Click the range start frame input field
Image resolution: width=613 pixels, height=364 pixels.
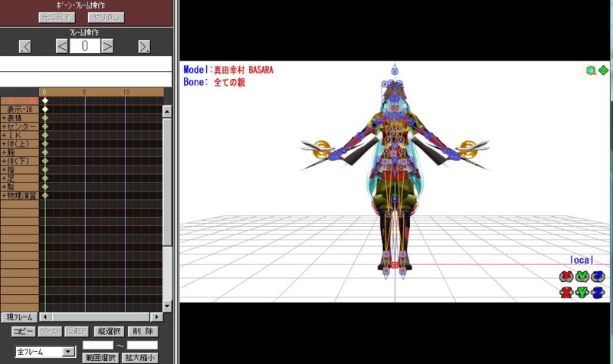click(98, 346)
